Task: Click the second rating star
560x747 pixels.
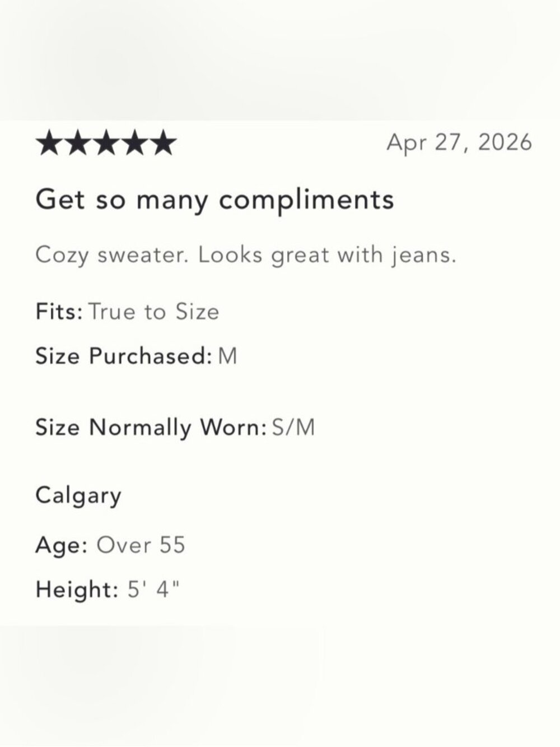Action: click(x=77, y=143)
